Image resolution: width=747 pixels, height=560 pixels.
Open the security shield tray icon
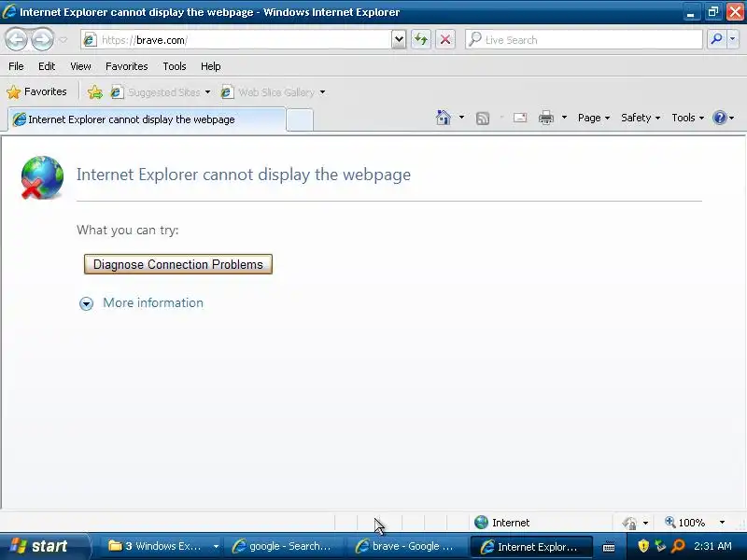(x=643, y=546)
